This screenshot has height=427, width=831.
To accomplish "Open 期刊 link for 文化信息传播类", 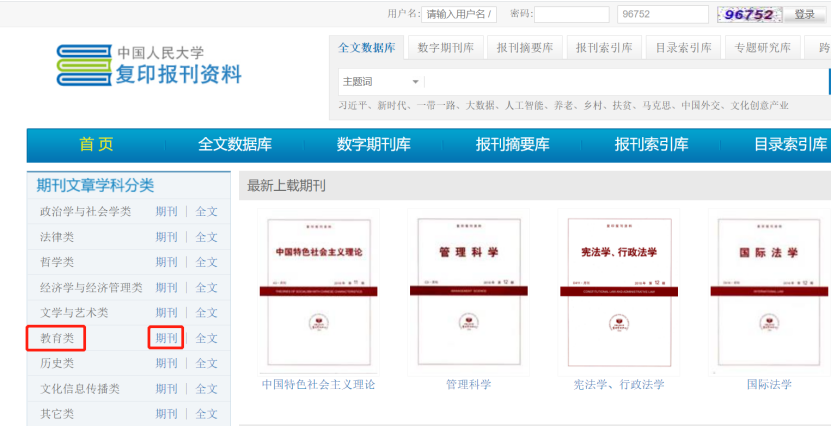I will point(166,389).
